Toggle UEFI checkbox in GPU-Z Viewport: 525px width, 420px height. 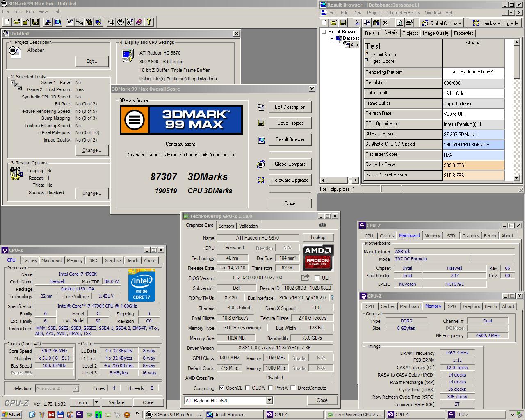[x=317, y=278]
